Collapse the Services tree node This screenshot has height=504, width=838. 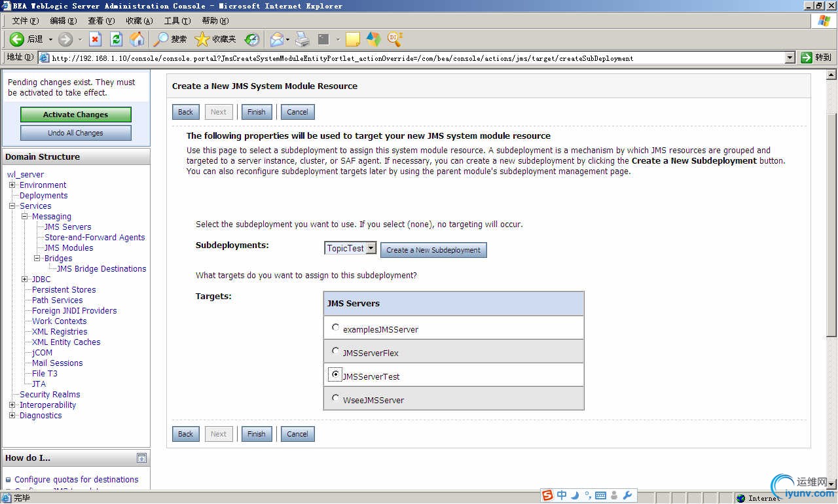tap(12, 206)
